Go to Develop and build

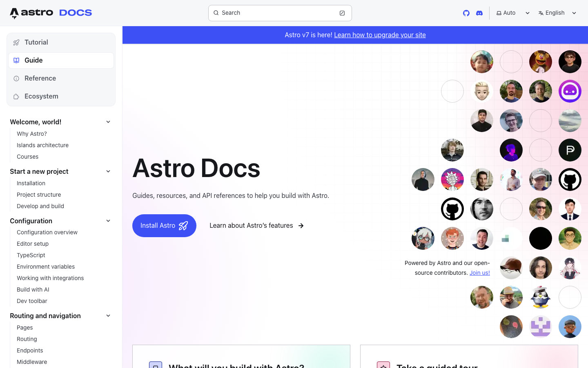[x=40, y=206]
